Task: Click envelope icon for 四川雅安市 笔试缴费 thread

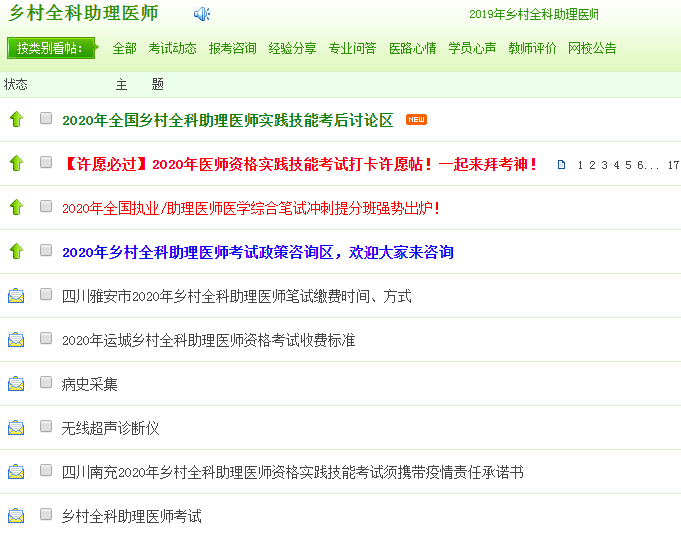Action: click(x=16, y=296)
